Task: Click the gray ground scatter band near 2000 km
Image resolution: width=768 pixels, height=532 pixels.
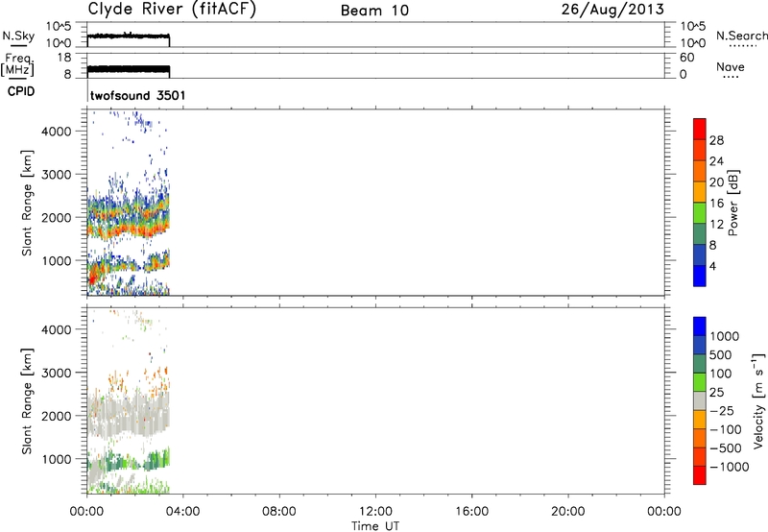Action: pyautogui.click(x=129, y=414)
